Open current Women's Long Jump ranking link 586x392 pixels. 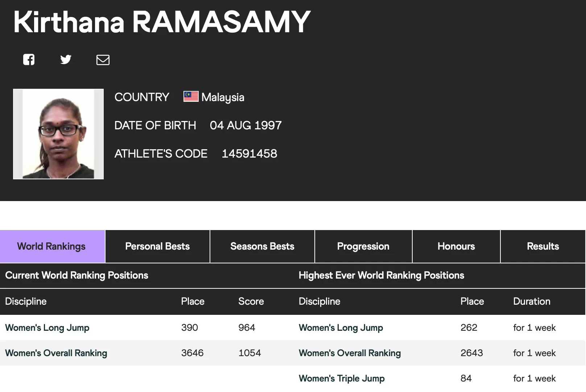(47, 328)
